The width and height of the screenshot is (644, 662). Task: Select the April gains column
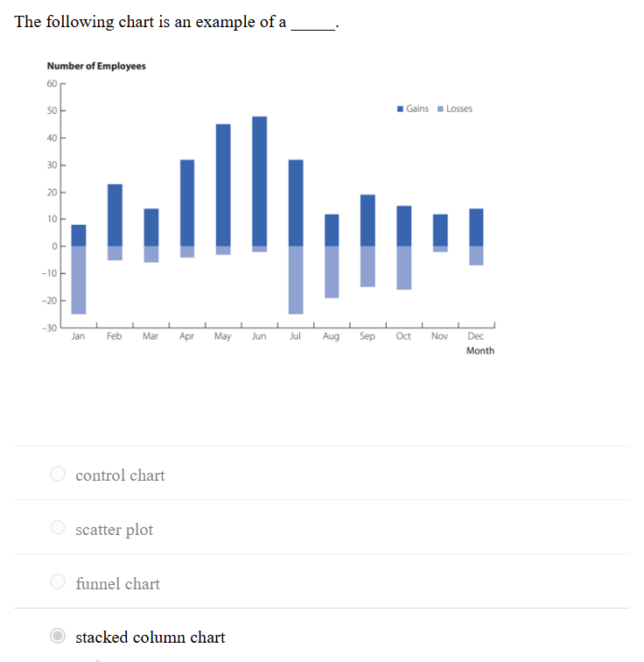coord(187,201)
